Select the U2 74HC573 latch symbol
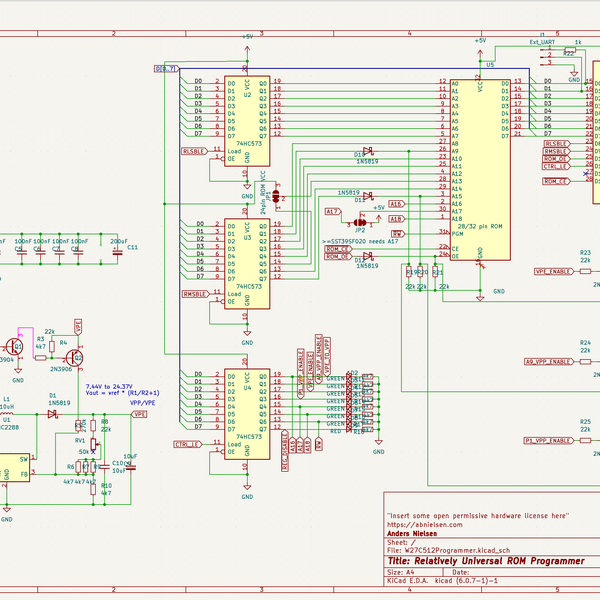The width and height of the screenshot is (600, 600). 247,121
